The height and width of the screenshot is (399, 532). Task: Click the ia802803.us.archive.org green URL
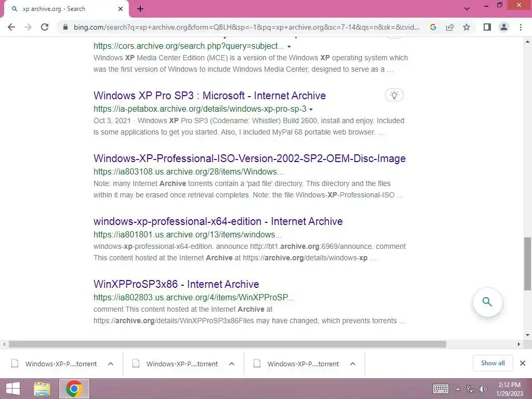194,297
